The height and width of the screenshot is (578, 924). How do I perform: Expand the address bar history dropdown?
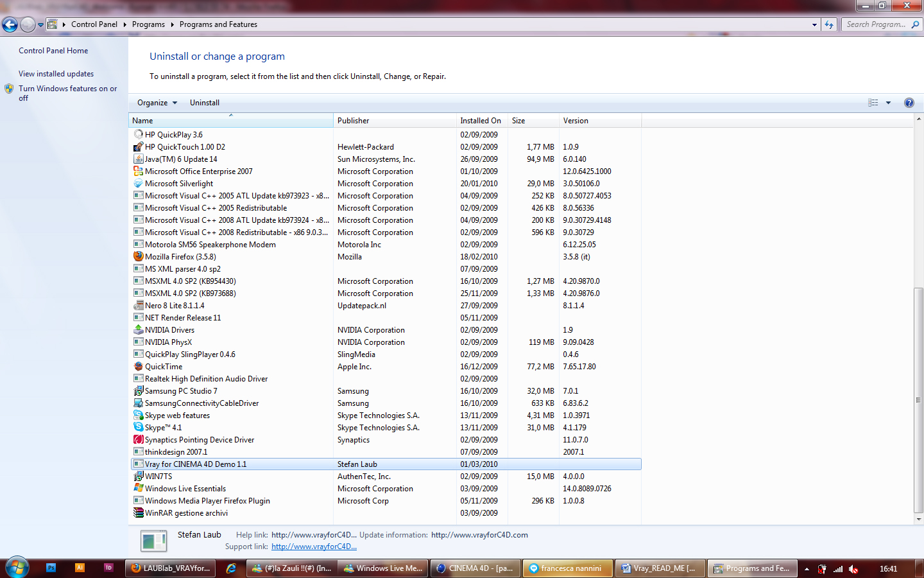(x=814, y=24)
